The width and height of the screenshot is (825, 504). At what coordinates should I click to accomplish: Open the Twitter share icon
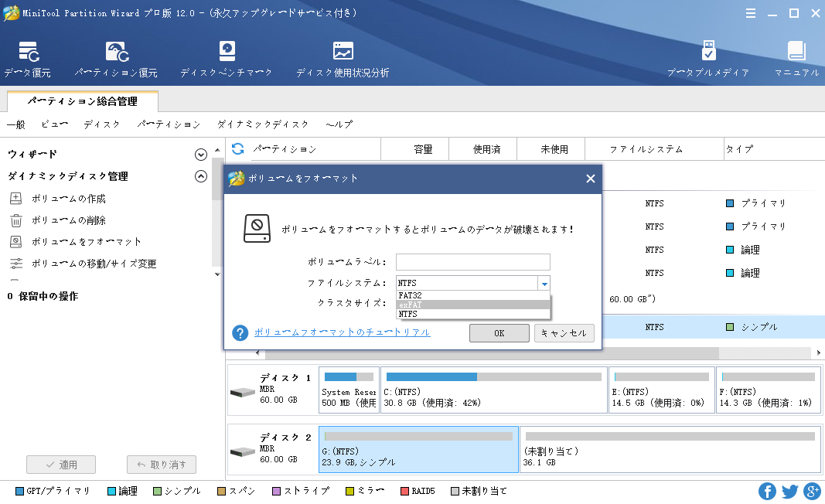(789, 492)
